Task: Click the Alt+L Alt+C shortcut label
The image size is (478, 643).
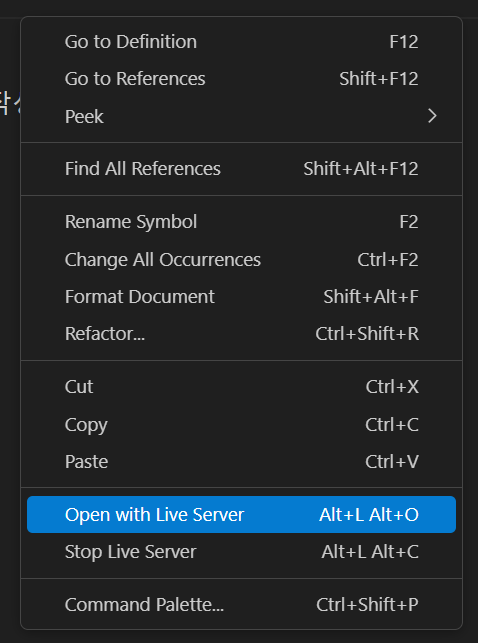Action: pos(370,552)
